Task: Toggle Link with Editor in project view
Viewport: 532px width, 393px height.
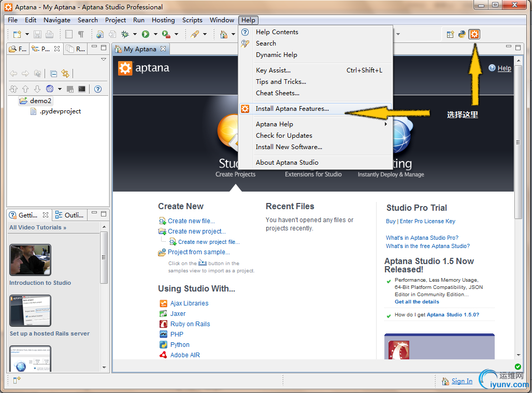Action: [x=65, y=73]
